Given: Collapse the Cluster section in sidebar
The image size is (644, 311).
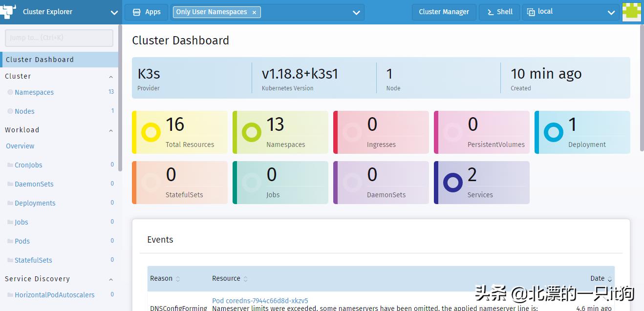Looking at the screenshot, I should point(111,77).
